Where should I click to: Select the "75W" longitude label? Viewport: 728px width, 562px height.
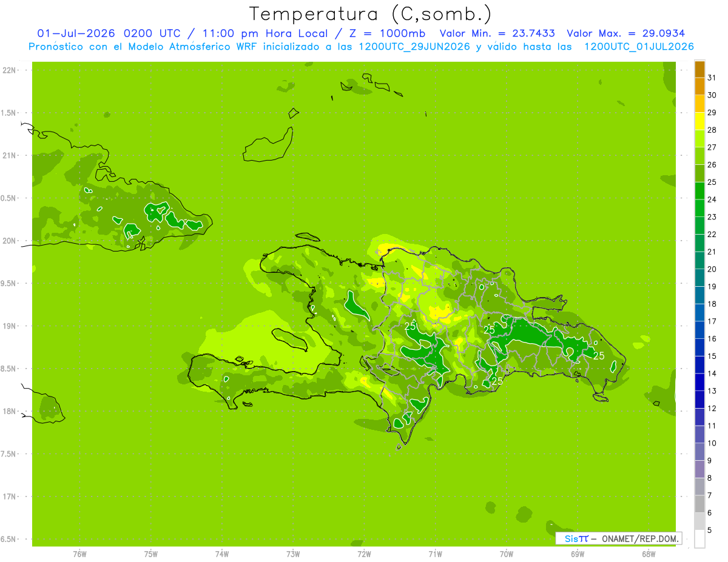[x=151, y=554]
